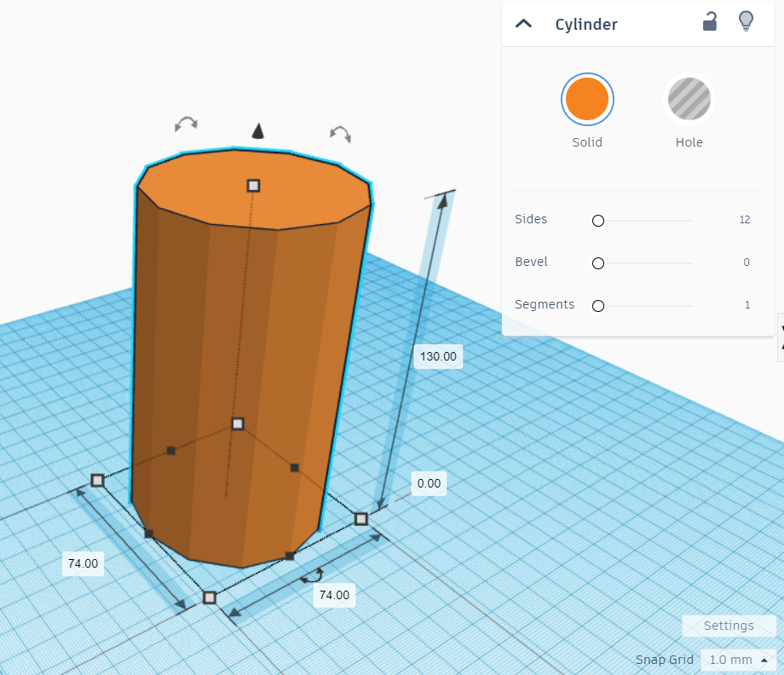Viewport: 784px width, 675px height.
Task: Click the Sides slider handle
Action: click(598, 221)
